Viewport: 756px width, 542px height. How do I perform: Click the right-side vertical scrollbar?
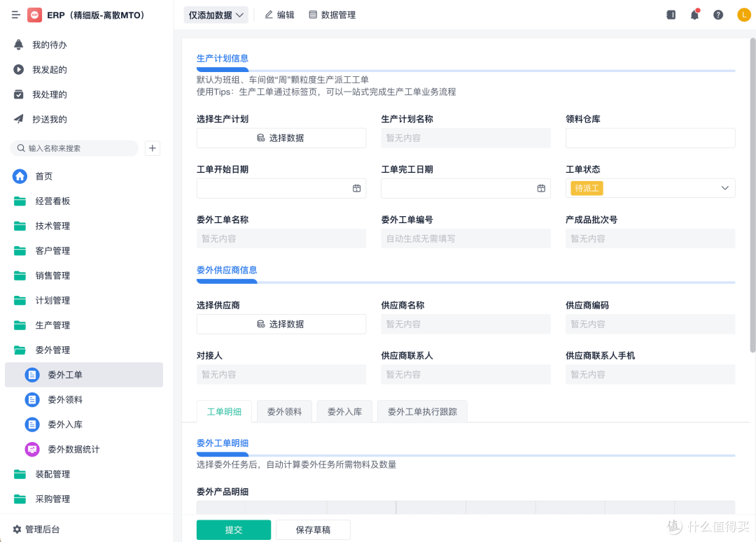point(752,195)
